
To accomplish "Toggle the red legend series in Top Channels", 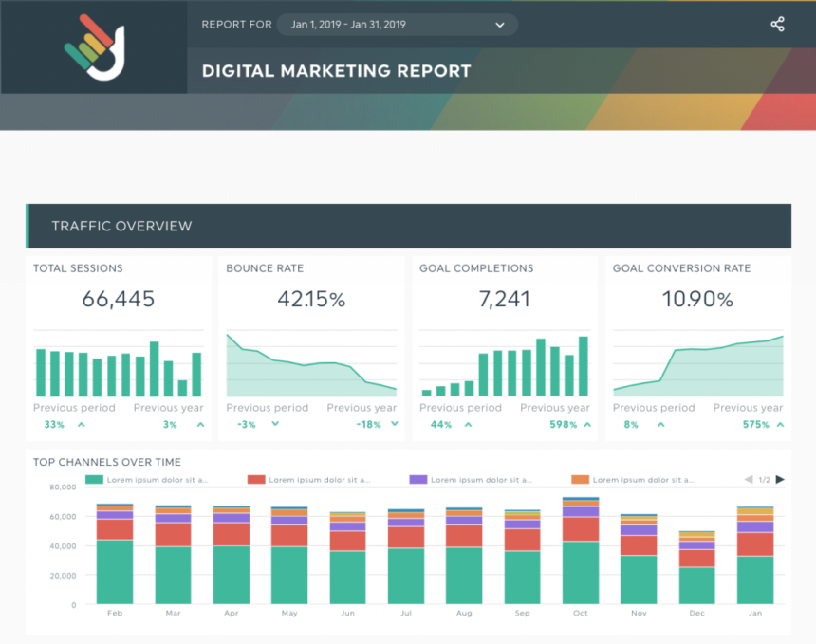I will (308, 480).
